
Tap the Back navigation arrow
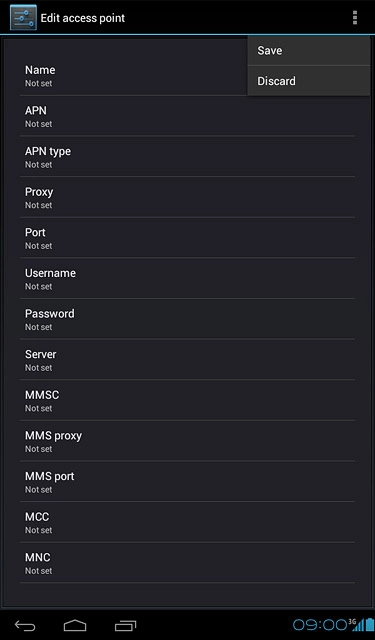pyautogui.click(x=25, y=625)
